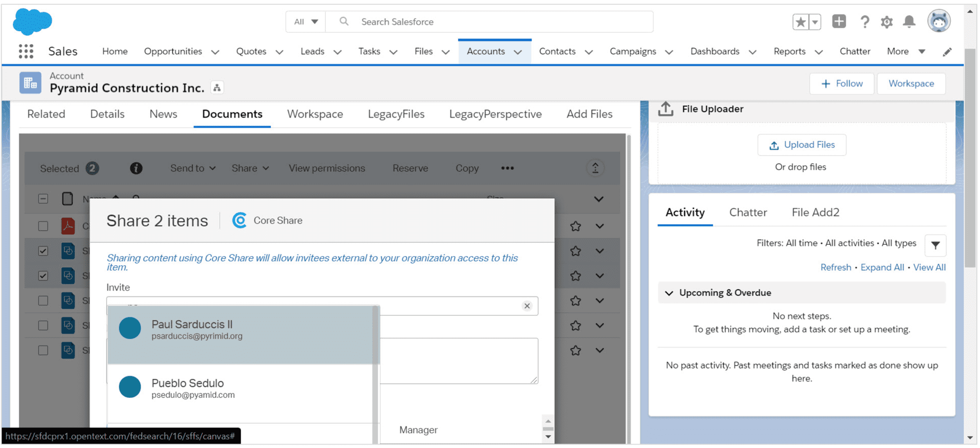Edit the page with the pencil icon
Screen dimensions: 980x448
point(947,52)
